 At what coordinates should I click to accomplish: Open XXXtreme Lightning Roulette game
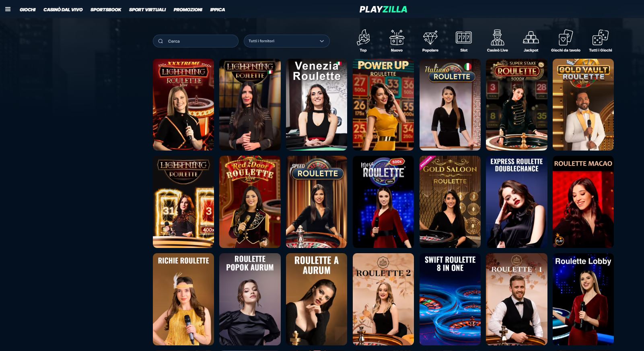(x=183, y=105)
